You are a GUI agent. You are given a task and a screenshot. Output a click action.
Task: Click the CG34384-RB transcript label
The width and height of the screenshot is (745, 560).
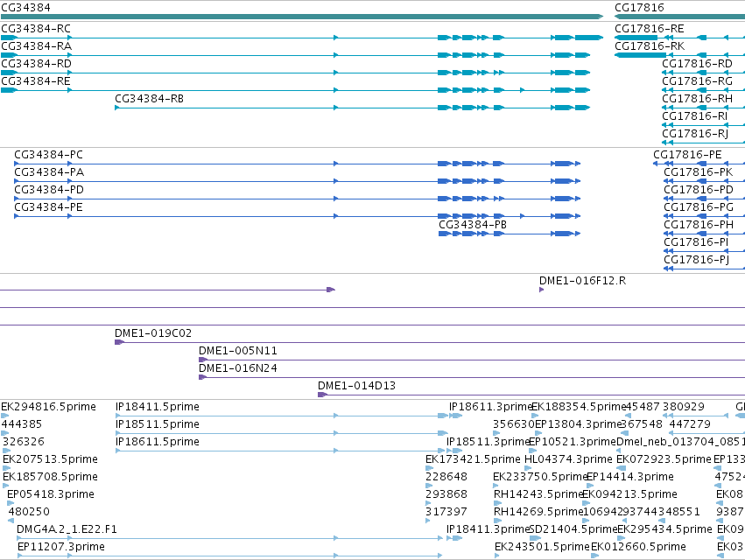tap(149, 99)
